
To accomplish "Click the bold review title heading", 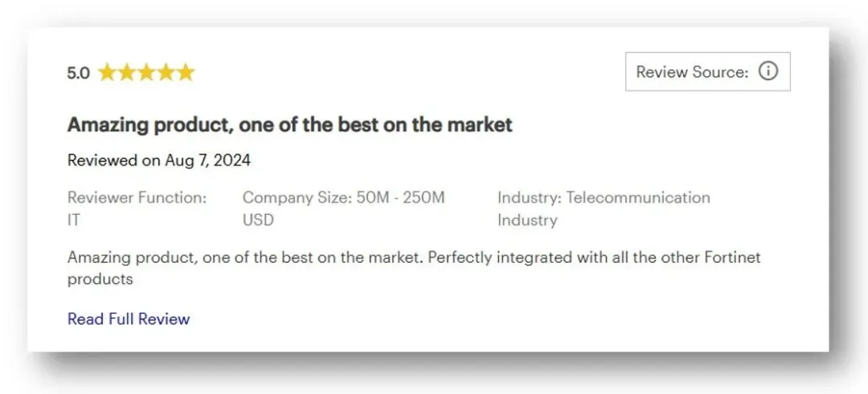I will tap(289, 125).
